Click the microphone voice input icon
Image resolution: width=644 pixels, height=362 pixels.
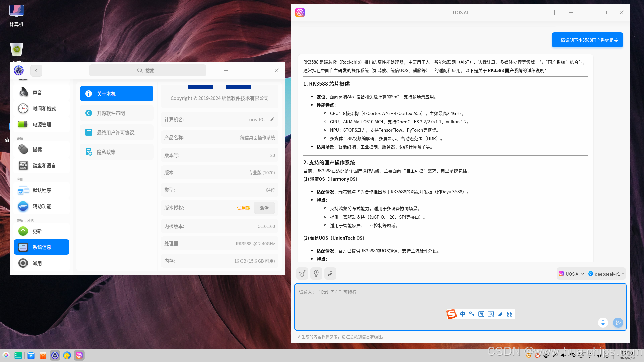point(603,322)
